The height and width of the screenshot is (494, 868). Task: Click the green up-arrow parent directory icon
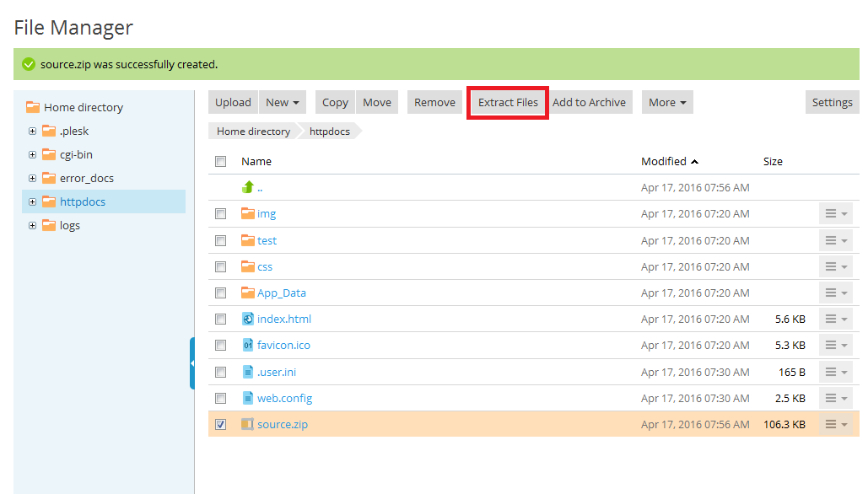[248, 187]
